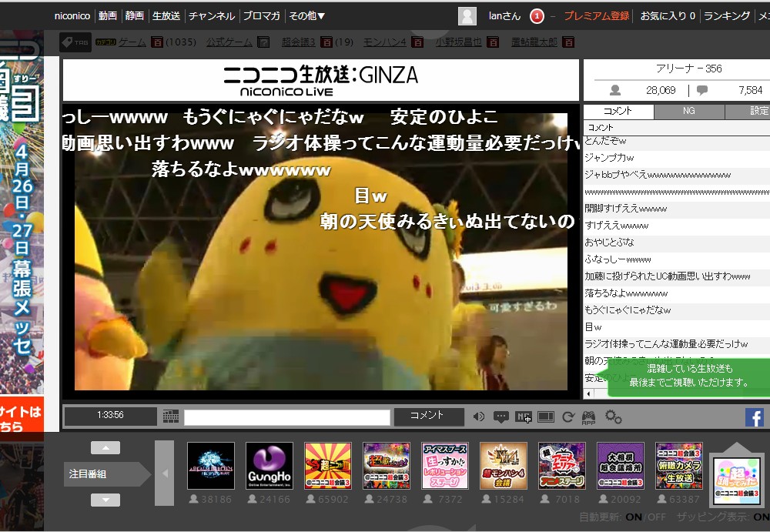Open the チャンネル menu item
770x532 pixels.
coord(212,15)
